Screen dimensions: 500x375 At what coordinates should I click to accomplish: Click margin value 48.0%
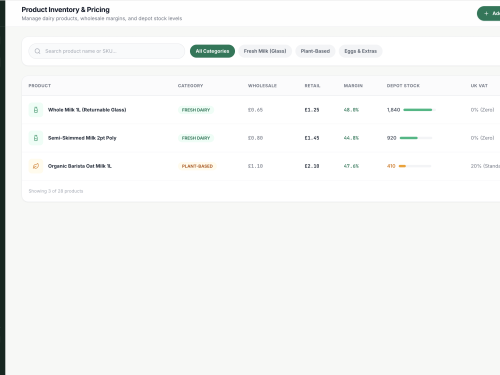351,110
